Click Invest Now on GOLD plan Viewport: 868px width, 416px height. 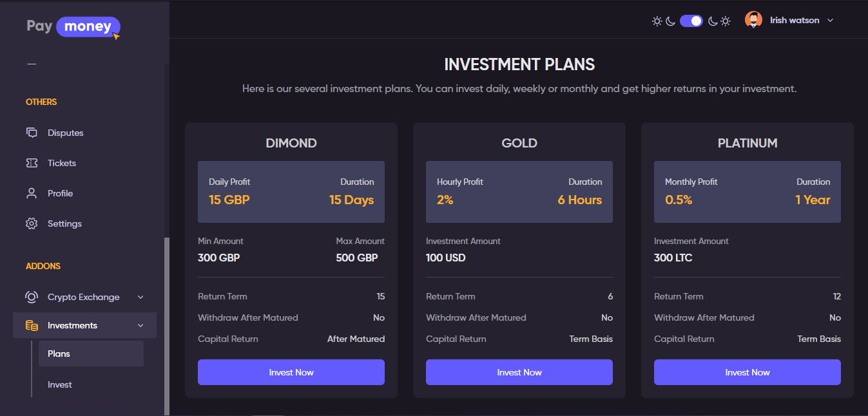(x=519, y=372)
